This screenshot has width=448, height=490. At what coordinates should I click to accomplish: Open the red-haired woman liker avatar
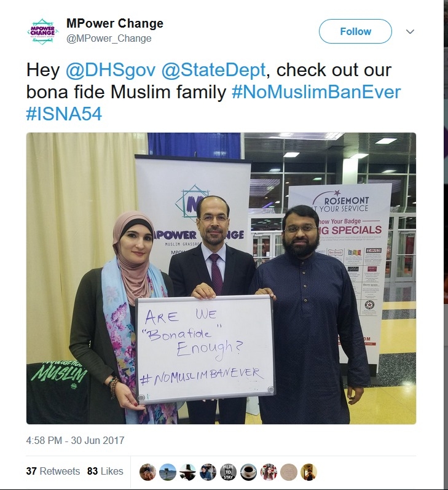269,472
